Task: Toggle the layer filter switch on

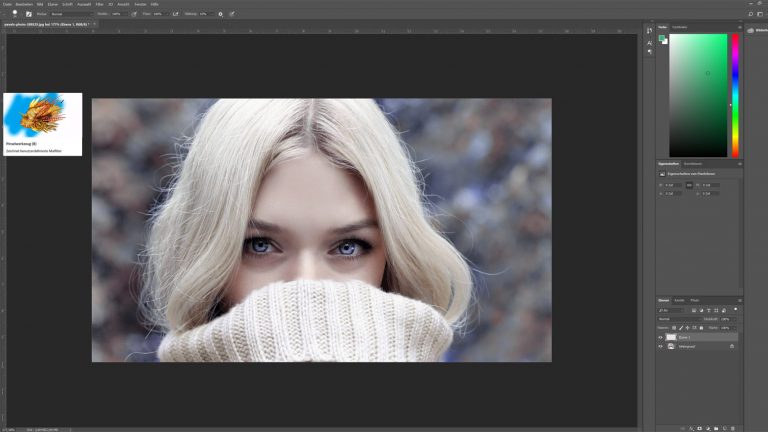Action: [735, 311]
